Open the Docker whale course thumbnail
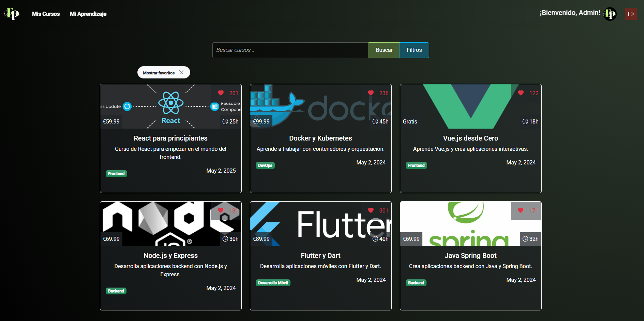This screenshot has width=644, height=321. pos(321,106)
